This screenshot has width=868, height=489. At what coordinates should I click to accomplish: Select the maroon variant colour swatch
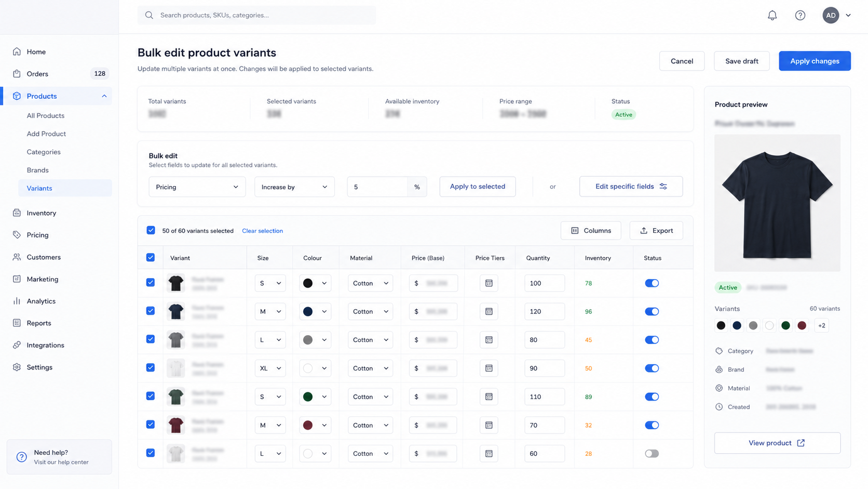[x=802, y=325]
